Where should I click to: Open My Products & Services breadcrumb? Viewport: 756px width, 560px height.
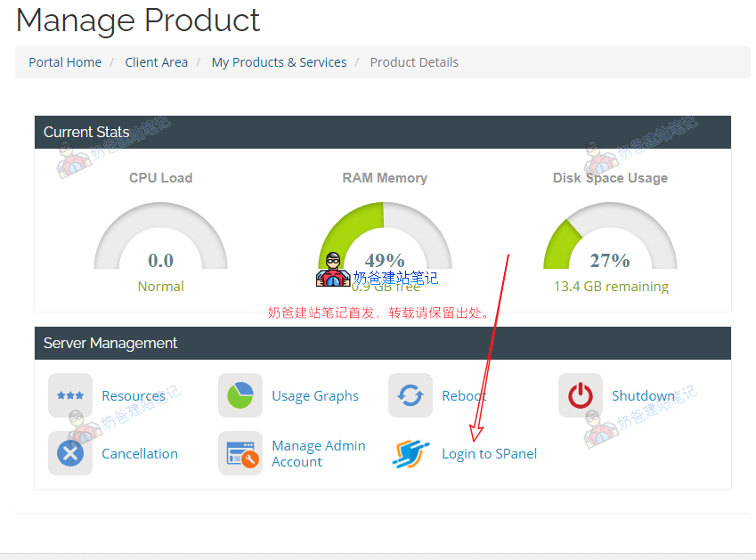(x=279, y=62)
